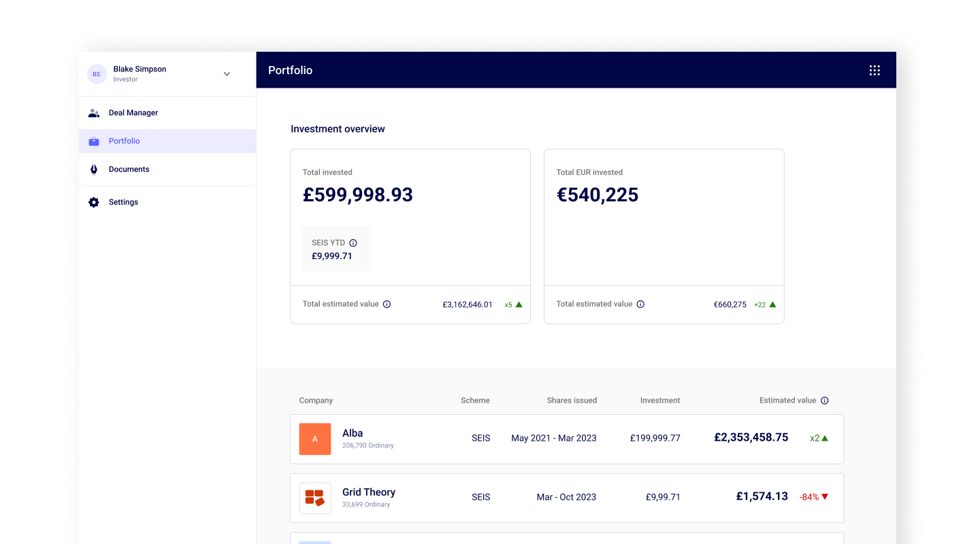Open Settings via the gear icon
The height and width of the screenshot is (544, 980).
[93, 202]
